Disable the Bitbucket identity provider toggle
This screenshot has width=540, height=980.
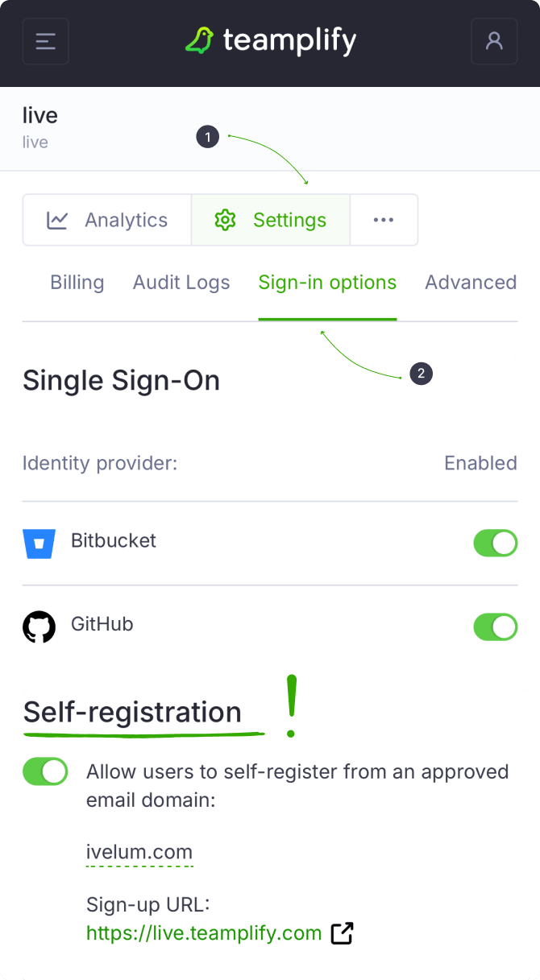pos(495,544)
